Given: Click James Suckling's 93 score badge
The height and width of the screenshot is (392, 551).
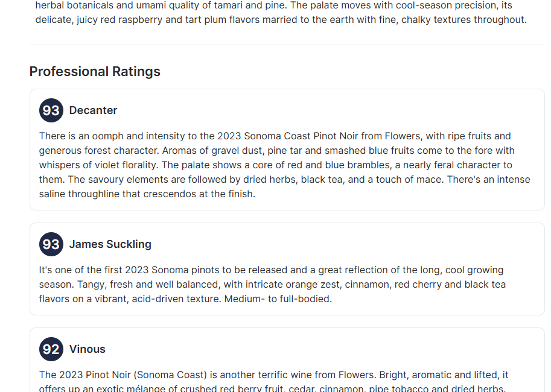Looking at the screenshot, I should (51, 244).
